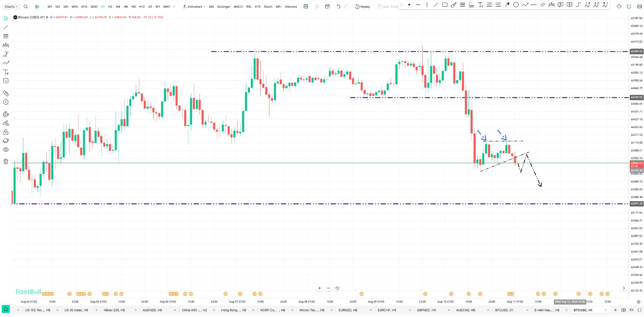Add a new chart tab
Viewport: 644px width, 317px height.
(x=615, y=310)
